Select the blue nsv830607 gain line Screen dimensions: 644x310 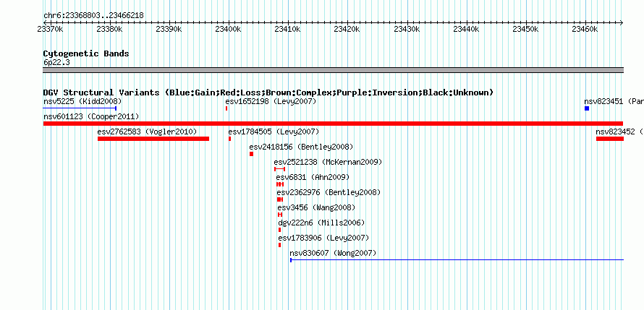point(457,259)
